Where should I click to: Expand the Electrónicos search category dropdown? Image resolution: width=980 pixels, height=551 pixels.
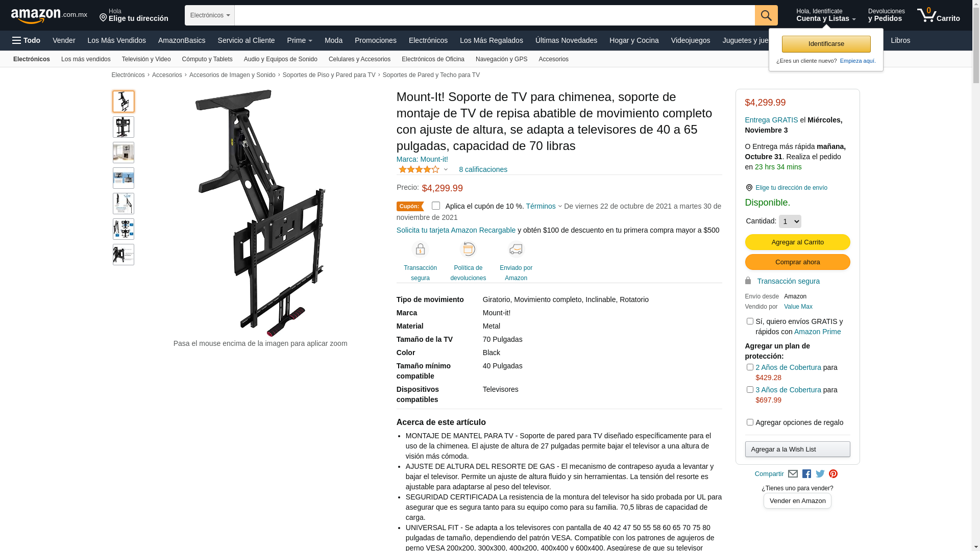(x=210, y=15)
